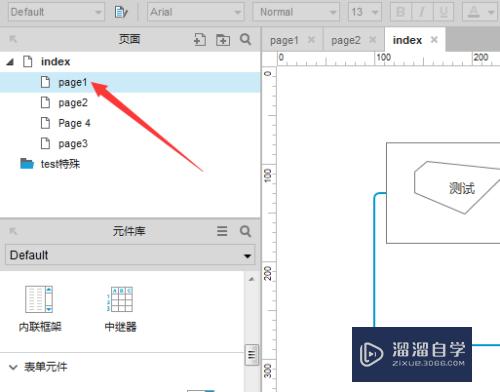Close the page1 tab
Image resolution: width=500 pixels, height=392 pixels.
point(311,40)
